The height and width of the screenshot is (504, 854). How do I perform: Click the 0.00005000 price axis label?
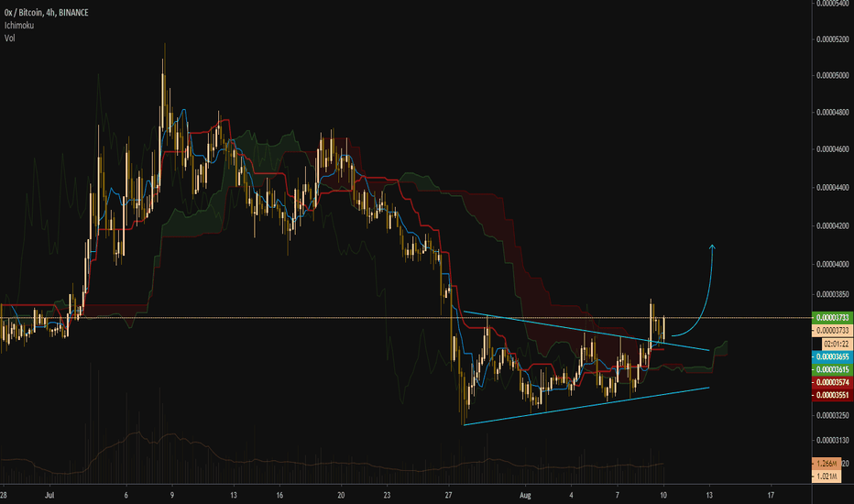point(833,75)
